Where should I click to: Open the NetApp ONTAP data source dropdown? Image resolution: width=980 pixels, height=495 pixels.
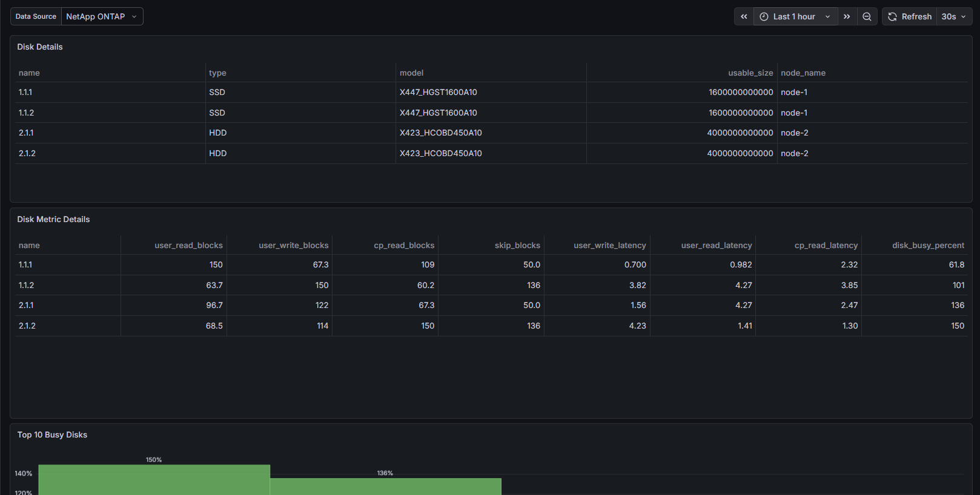(x=102, y=16)
